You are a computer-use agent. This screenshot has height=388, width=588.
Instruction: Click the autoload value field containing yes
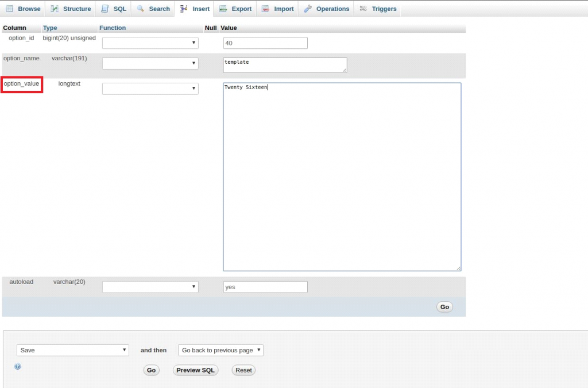(265, 287)
